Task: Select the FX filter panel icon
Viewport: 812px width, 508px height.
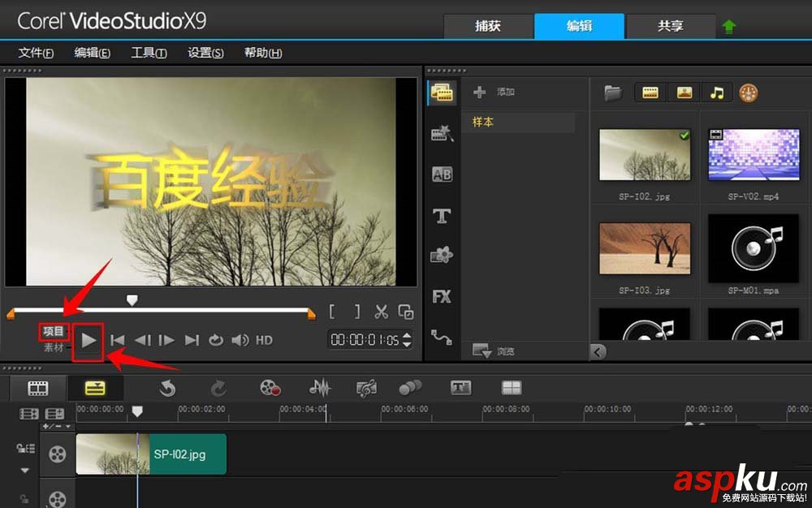Action: [x=442, y=297]
